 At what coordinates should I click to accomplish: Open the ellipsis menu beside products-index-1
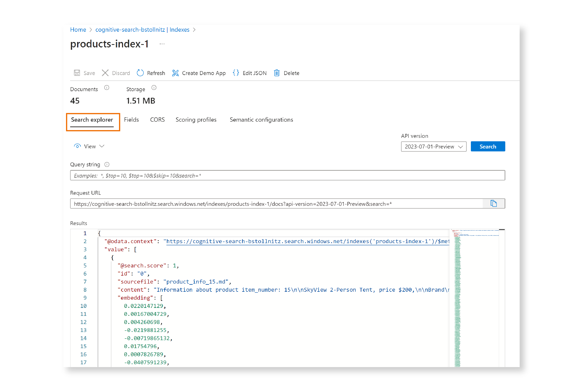click(x=162, y=44)
